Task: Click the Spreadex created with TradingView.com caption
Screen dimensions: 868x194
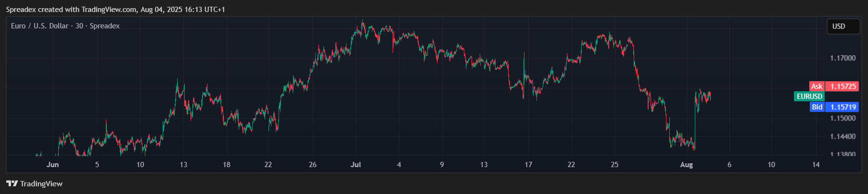Action: (x=115, y=10)
